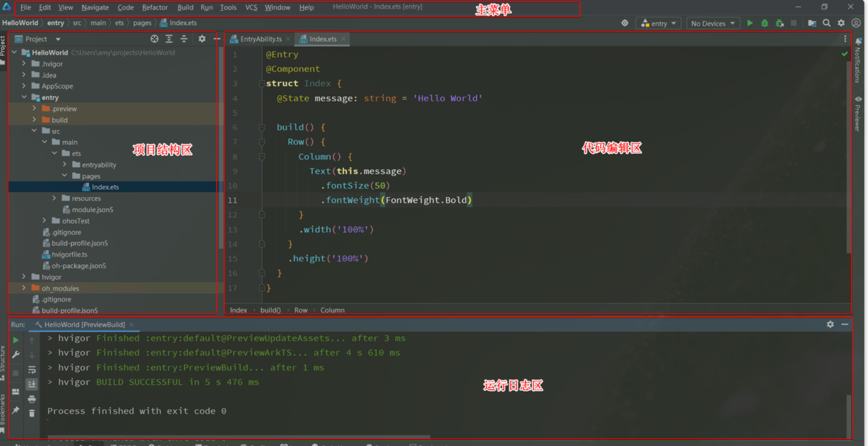Click the target icon beside entry configuration

click(625, 23)
